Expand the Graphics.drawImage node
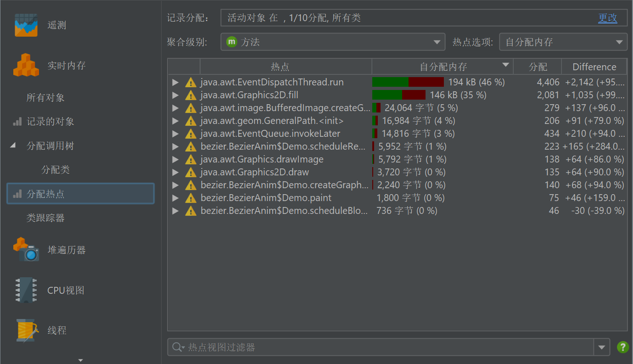The height and width of the screenshot is (364, 633). point(175,160)
